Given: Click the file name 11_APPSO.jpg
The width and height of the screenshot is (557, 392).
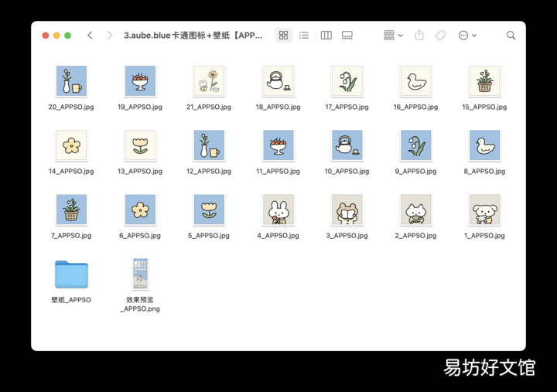Looking at the screenshot, I should (x=278, y=171).
